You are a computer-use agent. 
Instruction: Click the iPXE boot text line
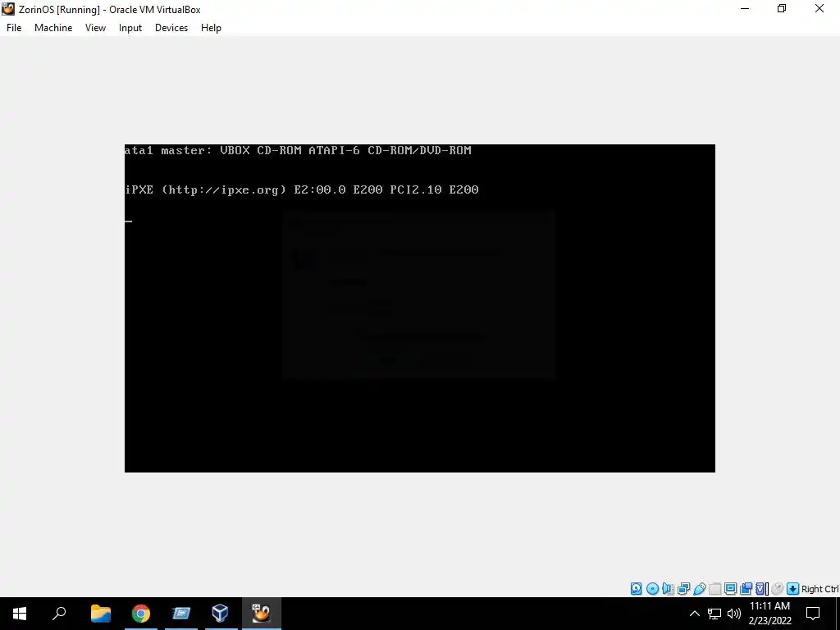tap(302, 189)
